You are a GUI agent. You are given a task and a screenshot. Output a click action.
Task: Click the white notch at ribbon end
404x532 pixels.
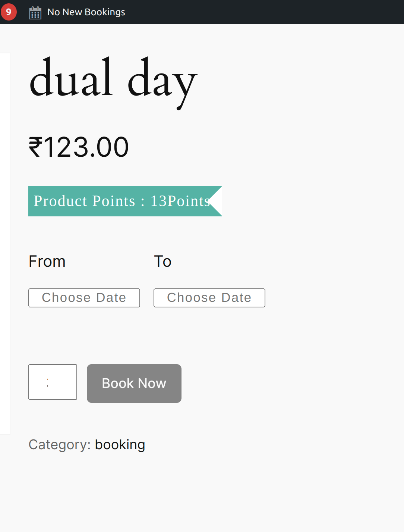[x=217, y=201]
